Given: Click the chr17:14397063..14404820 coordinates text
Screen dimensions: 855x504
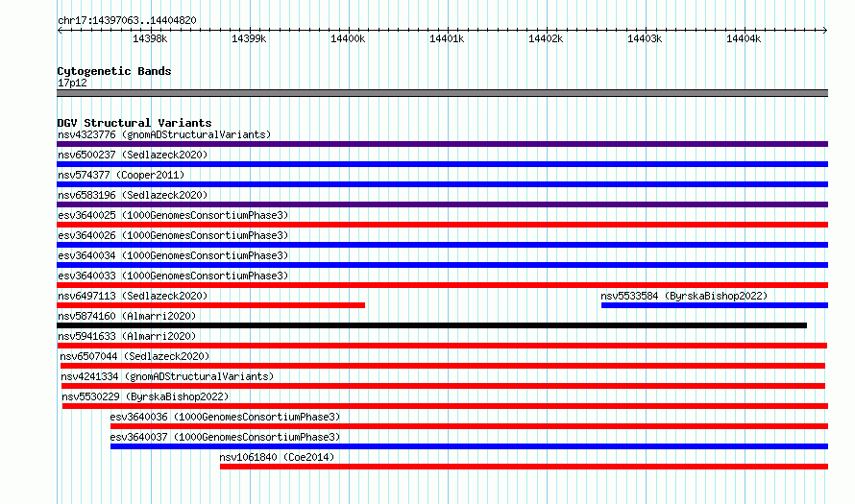Looking at the screenshot, I should coord(127,20).
